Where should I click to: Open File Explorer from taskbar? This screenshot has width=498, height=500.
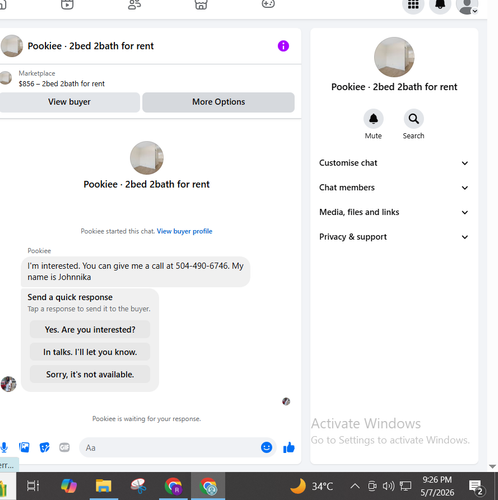click(x=104, y=486)
